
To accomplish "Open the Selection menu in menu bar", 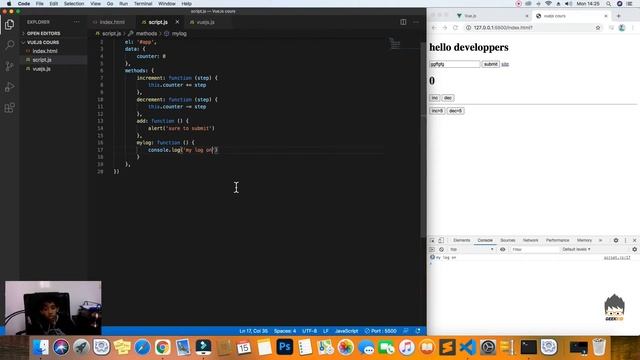I will [74, 4].
